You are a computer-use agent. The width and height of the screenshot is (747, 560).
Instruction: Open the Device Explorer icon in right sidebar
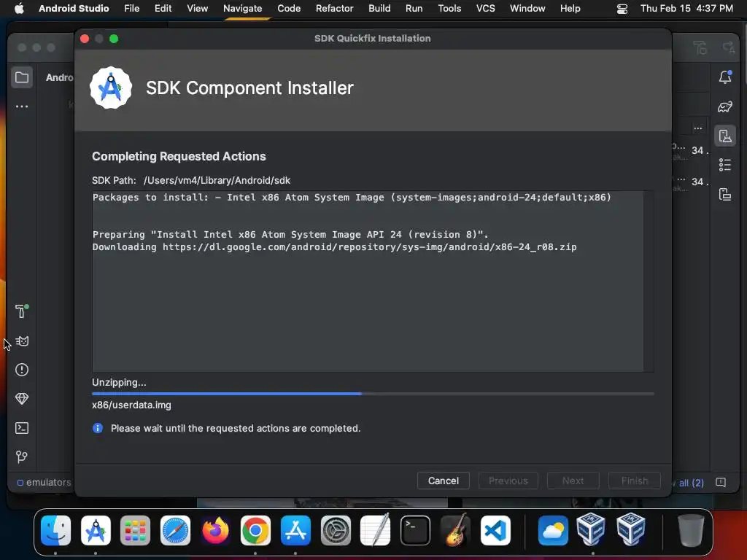pos(725,194)
